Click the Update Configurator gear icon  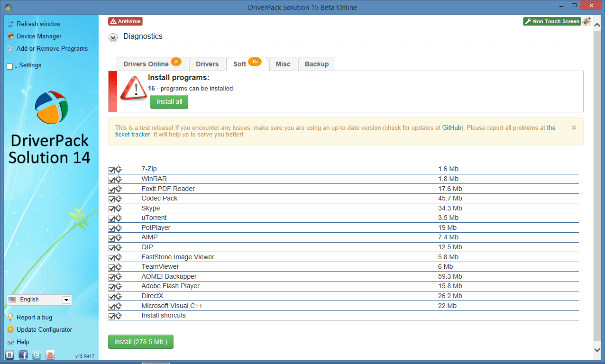(10, 329)
